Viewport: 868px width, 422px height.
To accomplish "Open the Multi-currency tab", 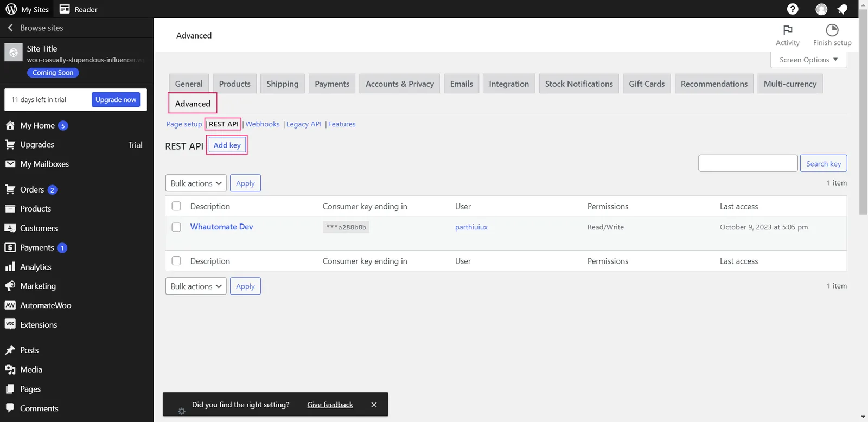I will [x=790, y=84].
